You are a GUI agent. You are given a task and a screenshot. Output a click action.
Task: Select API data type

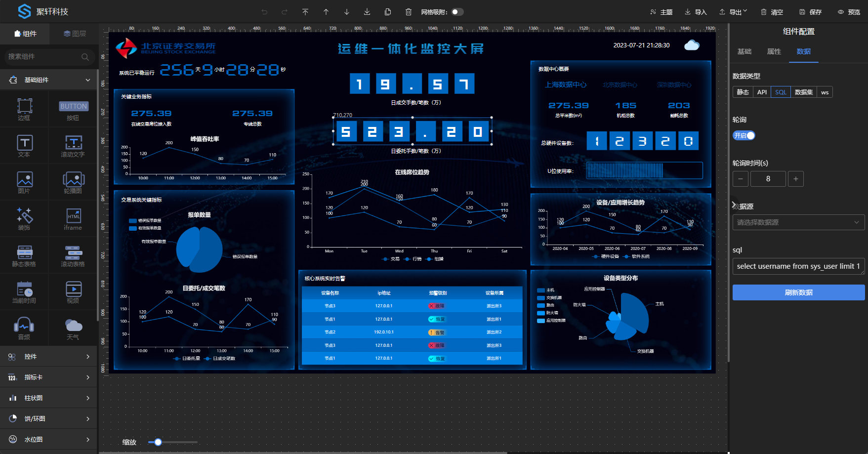[x=762, y=92]
